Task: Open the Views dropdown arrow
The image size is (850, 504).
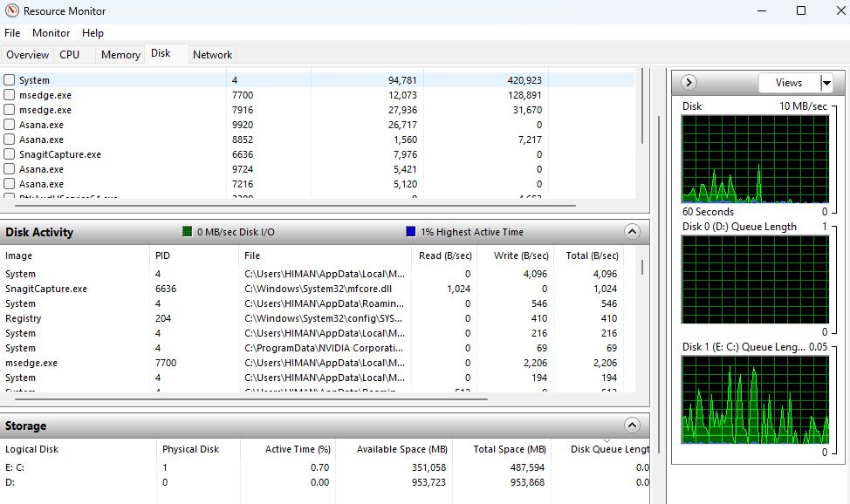Action: point(823,83)
